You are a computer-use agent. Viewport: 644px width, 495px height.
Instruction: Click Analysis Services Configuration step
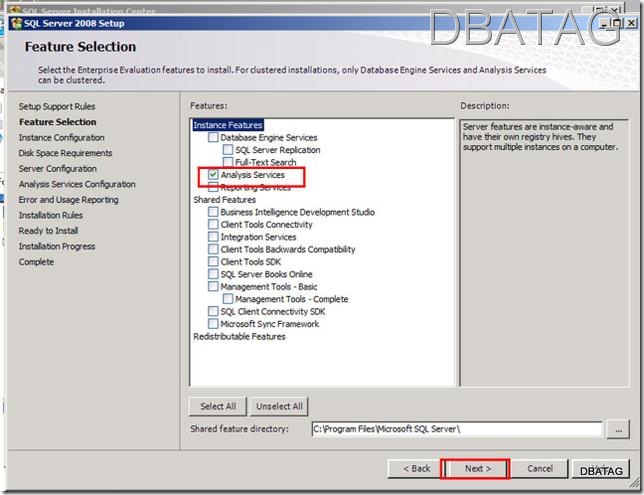click(77, 184)
